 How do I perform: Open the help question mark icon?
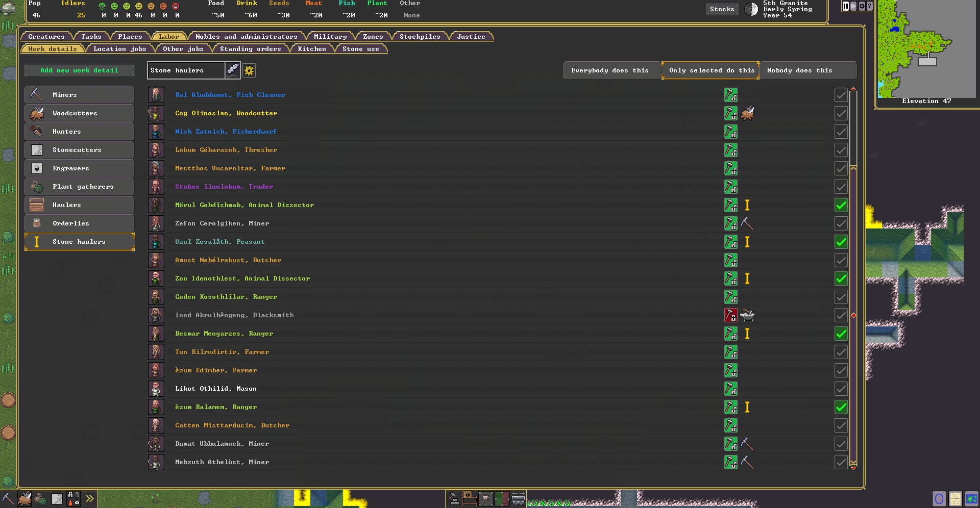(x=870, y=6)
